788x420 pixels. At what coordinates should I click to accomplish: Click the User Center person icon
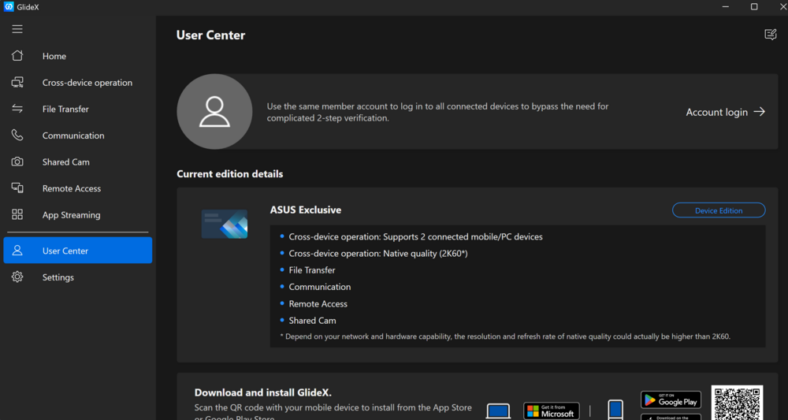pos(17,250)
